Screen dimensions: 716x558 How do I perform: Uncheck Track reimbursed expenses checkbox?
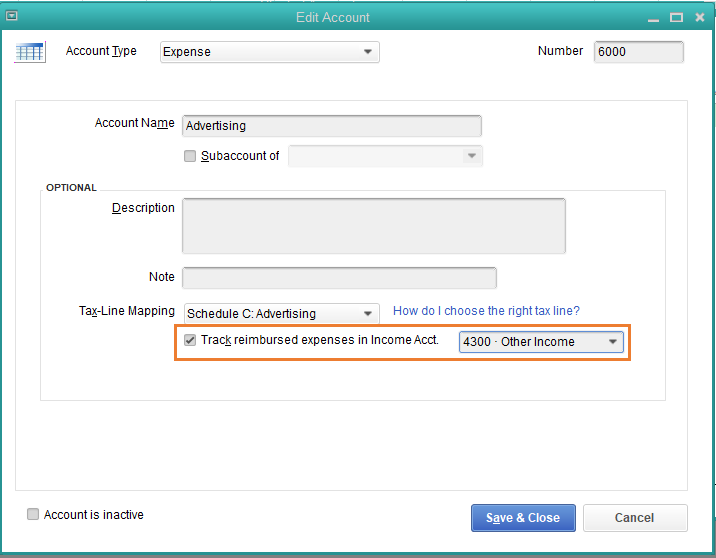coord(190,341)
